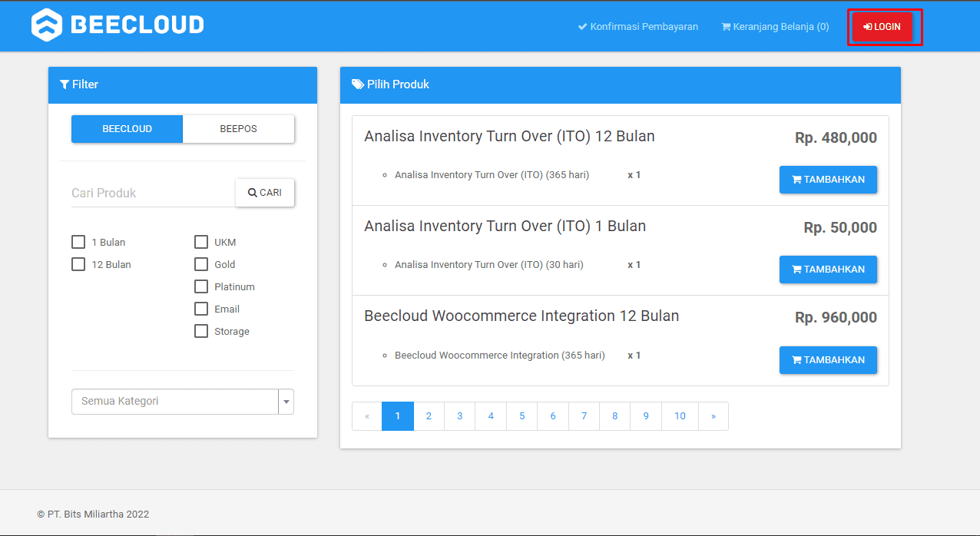
Task: Click price Rp. 480,000
Action: point(836,138)
